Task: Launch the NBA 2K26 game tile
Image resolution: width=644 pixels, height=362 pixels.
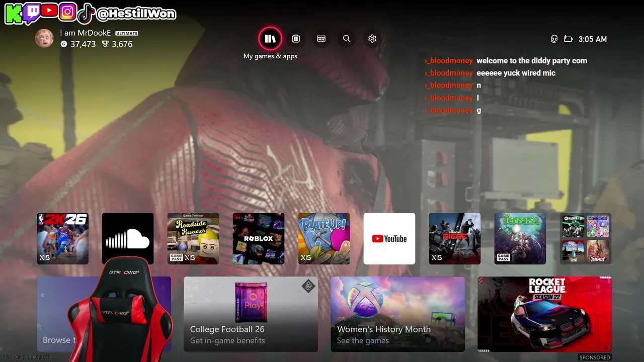Action: point(62,238)
